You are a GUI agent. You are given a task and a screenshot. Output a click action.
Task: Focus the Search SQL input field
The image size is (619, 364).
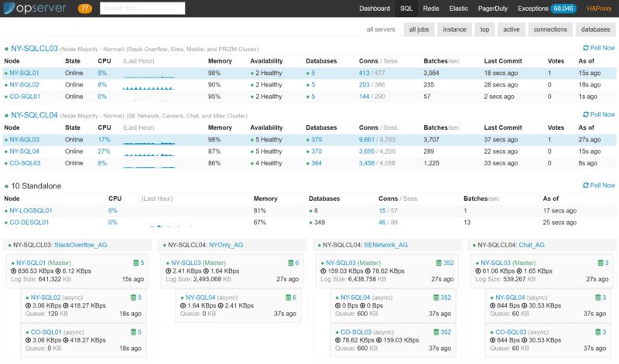click(142, 9)
